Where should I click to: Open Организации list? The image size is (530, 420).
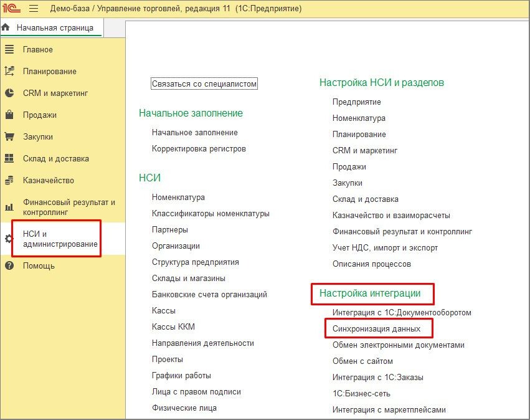tap(176, 246)
